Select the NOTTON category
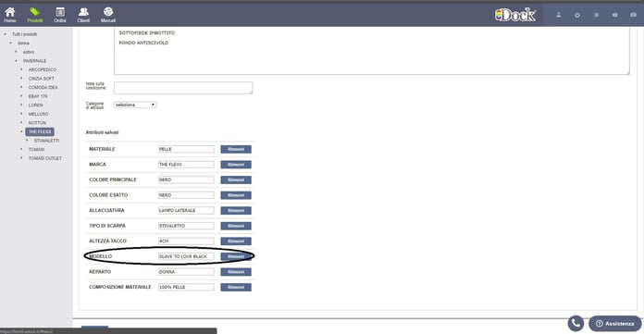Viewport: 644px width, 334px height. pyautogui.click(x=37, y=123)
